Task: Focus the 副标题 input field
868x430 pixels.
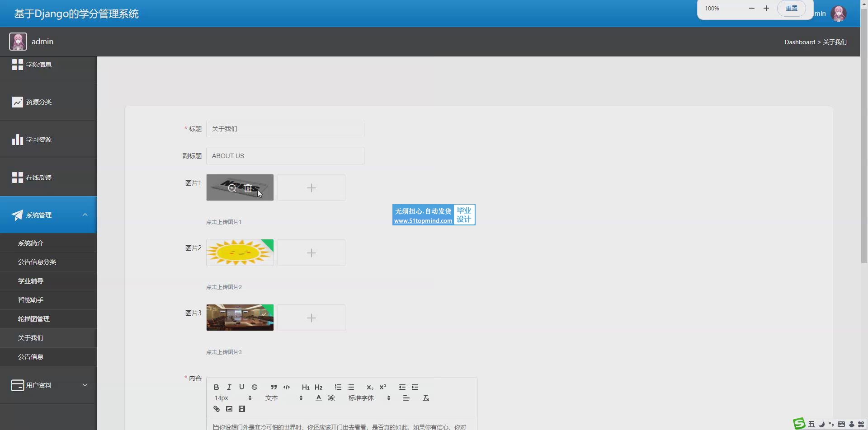Action: (x=285, y=156)
